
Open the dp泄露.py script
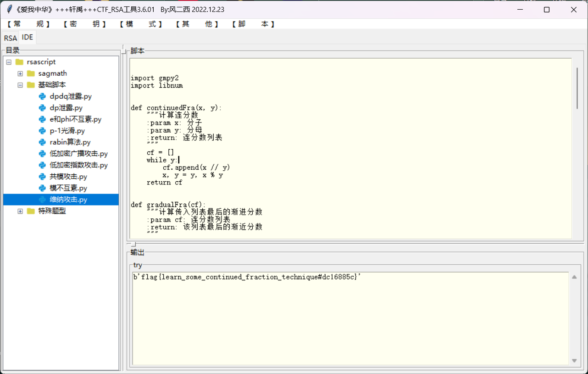tap(66, 108)
